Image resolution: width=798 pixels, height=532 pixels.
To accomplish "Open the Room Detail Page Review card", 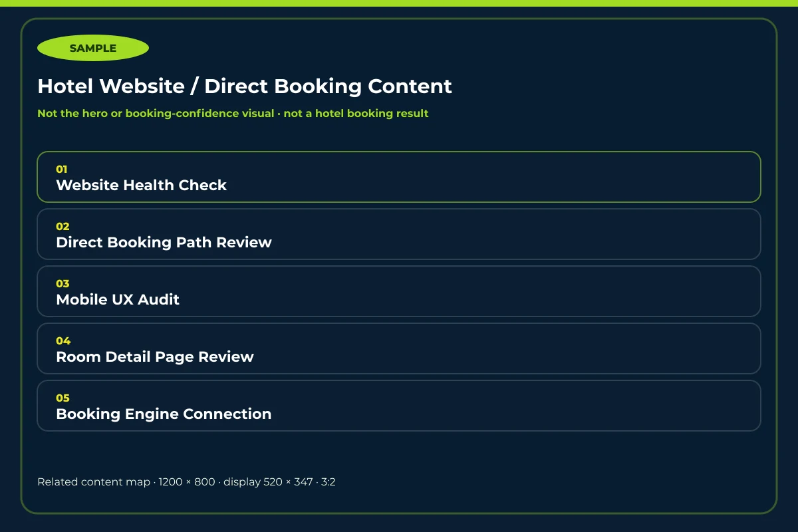I will pos(399,348).
